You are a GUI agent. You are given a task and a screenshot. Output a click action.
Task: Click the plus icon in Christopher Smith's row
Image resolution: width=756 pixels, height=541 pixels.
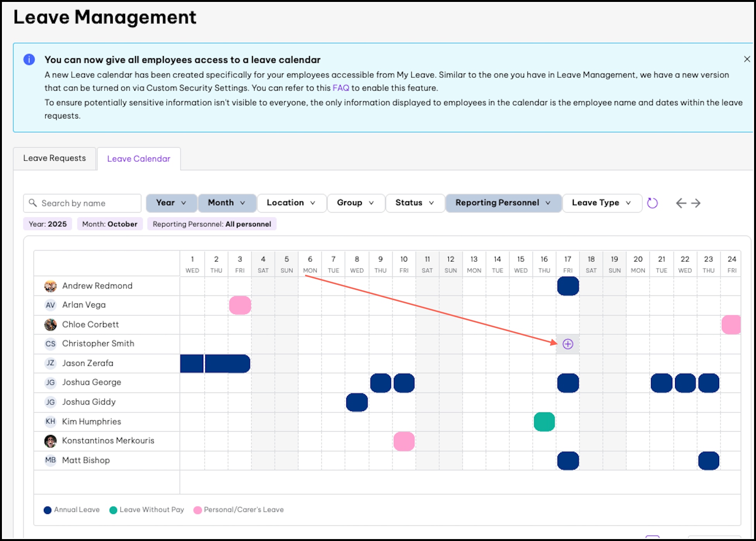click(568, 344)
